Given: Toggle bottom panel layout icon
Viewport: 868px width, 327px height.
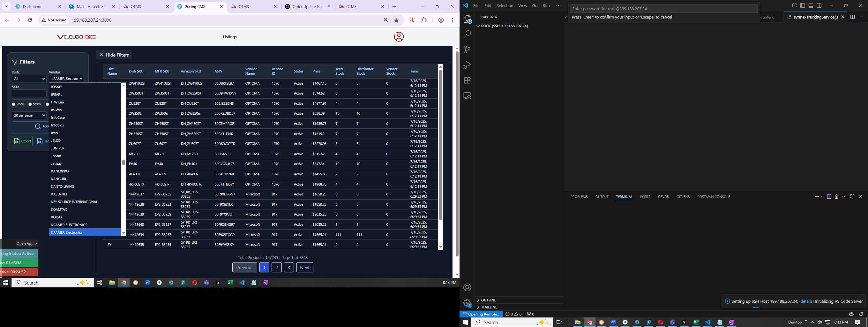Looking at the screenshot, I should pos(811,5).
